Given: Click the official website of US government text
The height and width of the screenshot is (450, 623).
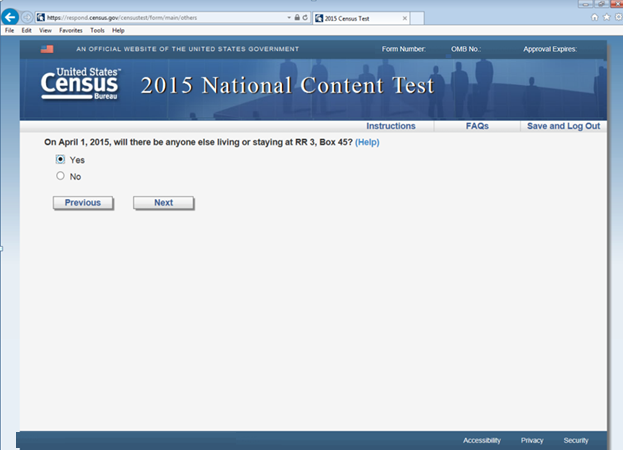Looking at the screenshot, I should point(188,49).
